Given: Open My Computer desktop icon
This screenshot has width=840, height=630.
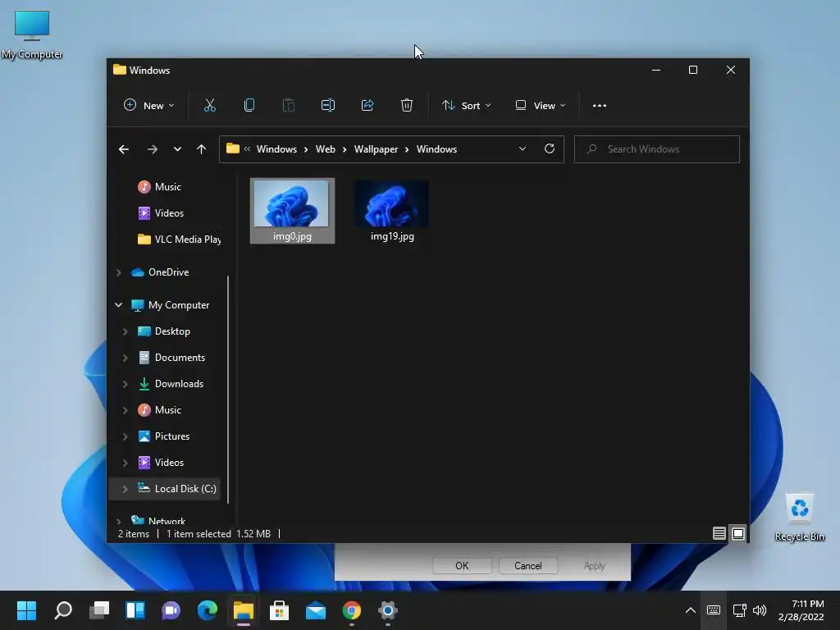Looking at the screenshot, I should (x=32, y=33).
